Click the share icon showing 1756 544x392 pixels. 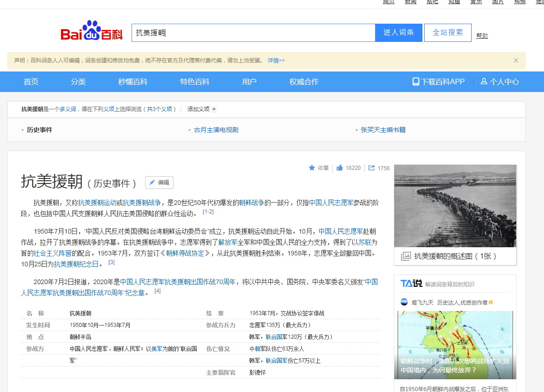pos(371,168)
